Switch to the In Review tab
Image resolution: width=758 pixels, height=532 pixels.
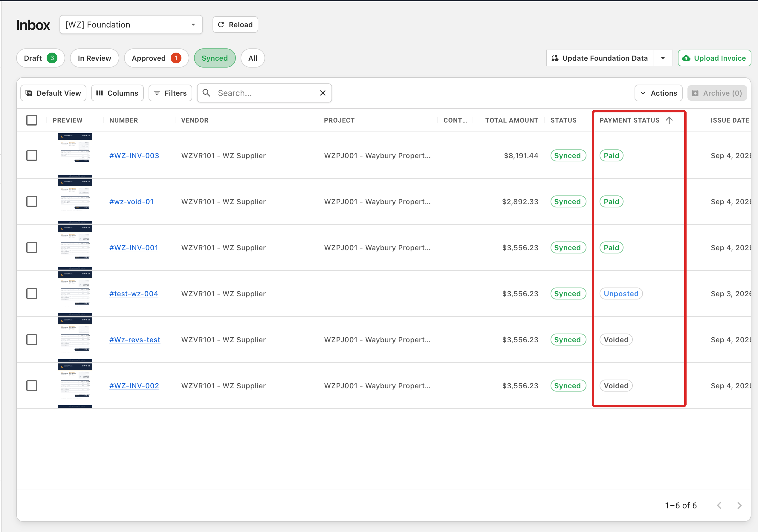click(x=94, y=58)
